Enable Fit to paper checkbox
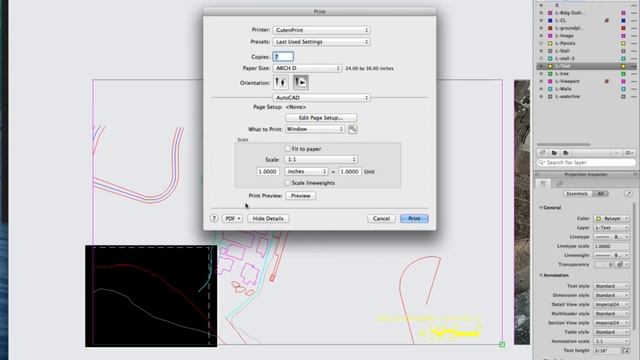Image resolution: width=640 pixels, height=360 pixels. coord(287,149)
